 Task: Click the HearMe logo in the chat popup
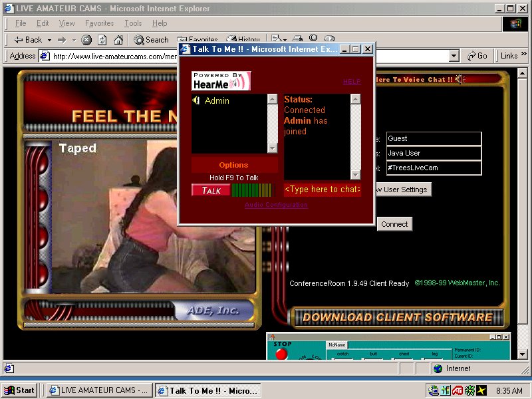click(221, 80)
